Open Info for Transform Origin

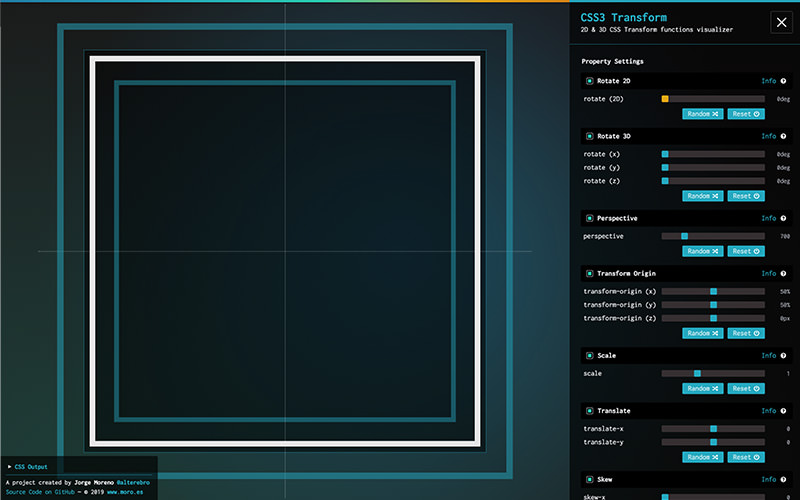pyautogui.click(x=768, y=273)
